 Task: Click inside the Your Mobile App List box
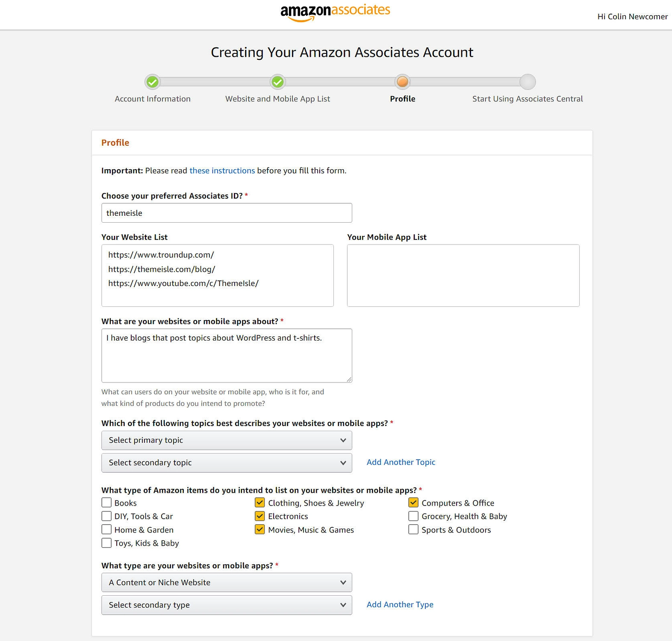coord(463,276)
